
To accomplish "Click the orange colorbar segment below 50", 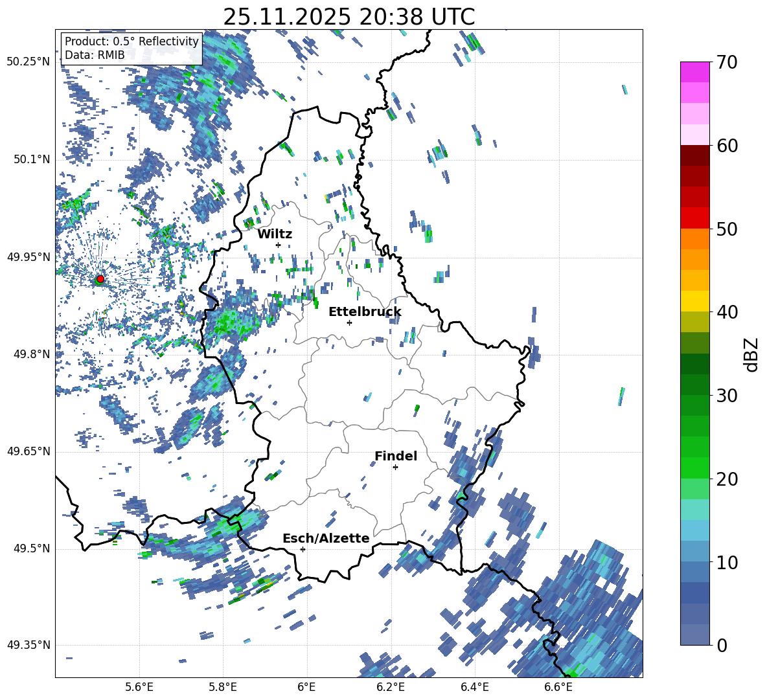I will click(694, 239).
